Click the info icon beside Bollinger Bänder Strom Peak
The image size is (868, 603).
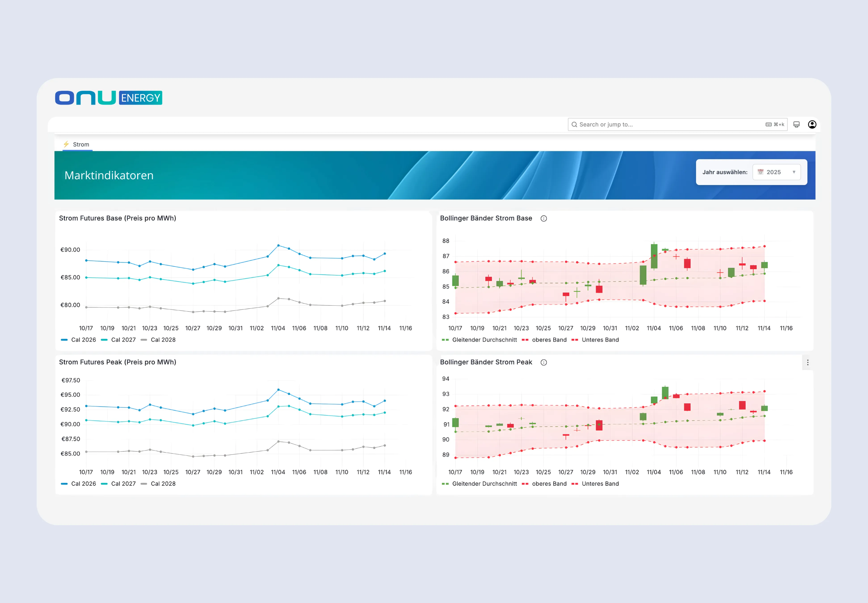543,362
